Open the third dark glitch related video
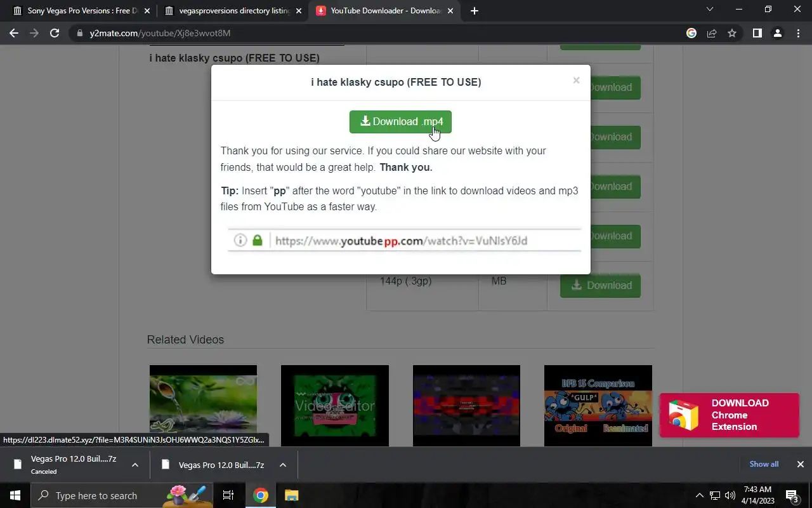Screen dimensions: 812x508 (466, 405)
